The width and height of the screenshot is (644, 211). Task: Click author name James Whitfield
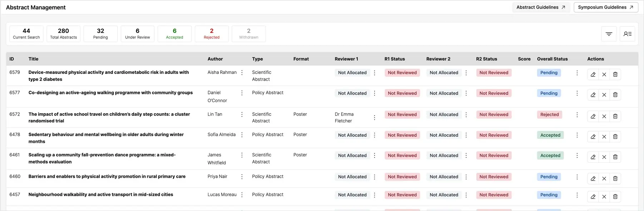pos(217,159)
